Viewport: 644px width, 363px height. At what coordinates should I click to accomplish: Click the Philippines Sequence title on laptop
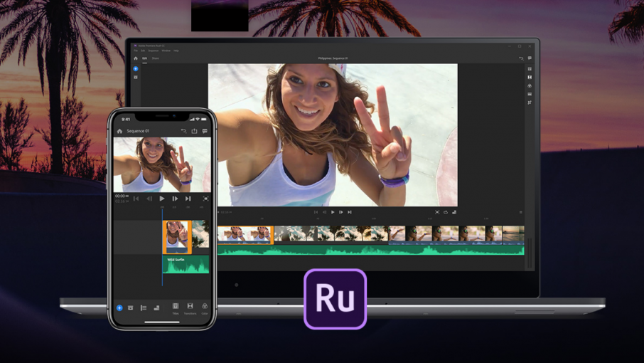333,58
